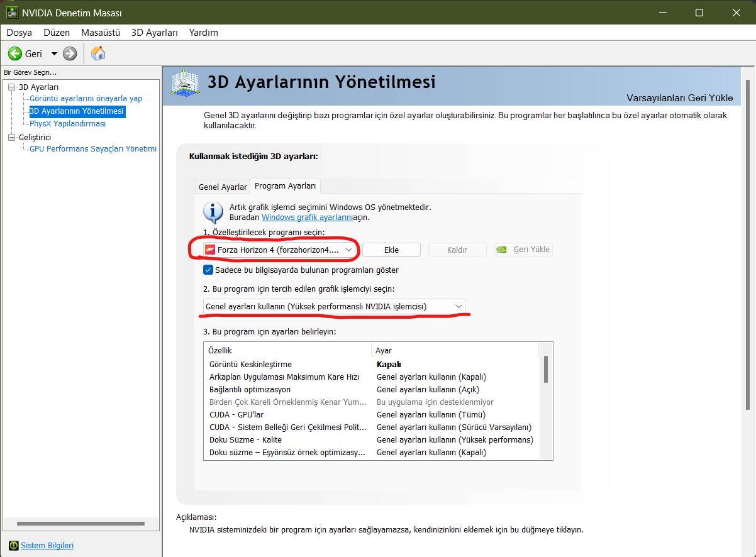
Task: Click the Kaldır button
Action: click(457, 250)
